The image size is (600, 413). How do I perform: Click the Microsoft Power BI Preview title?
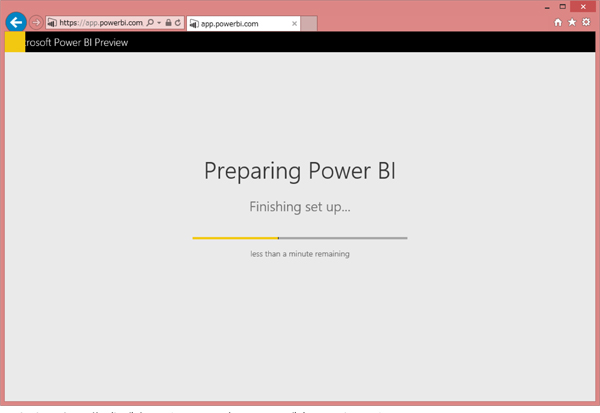click(x=77, y=42)
